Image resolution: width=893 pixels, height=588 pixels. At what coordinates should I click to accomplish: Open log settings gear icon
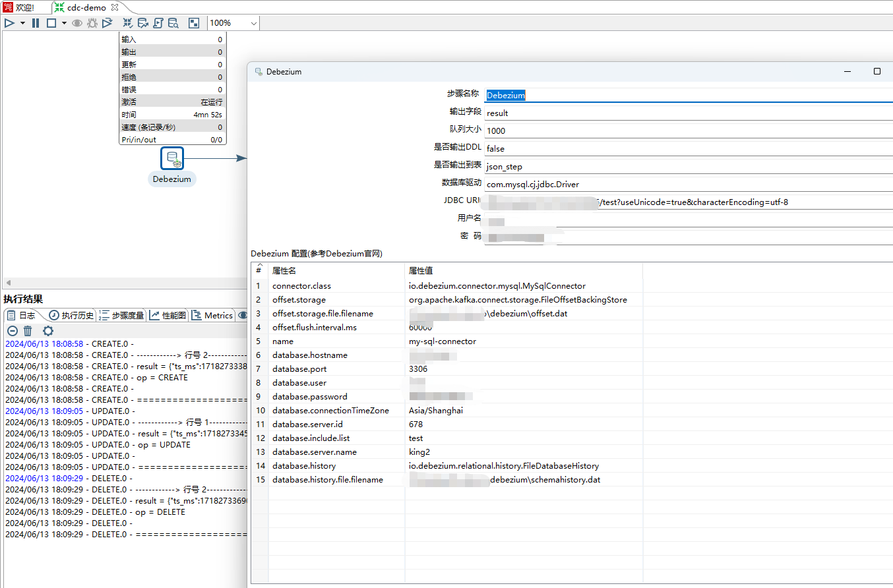click(47, 331)
